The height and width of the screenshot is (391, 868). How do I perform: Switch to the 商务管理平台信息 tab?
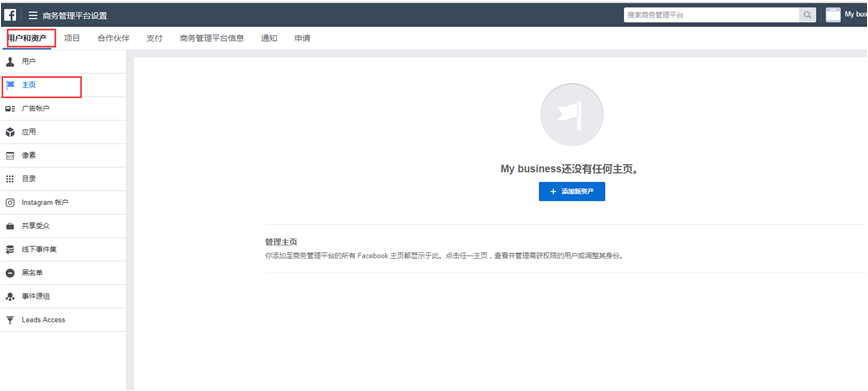pos(211,38)
